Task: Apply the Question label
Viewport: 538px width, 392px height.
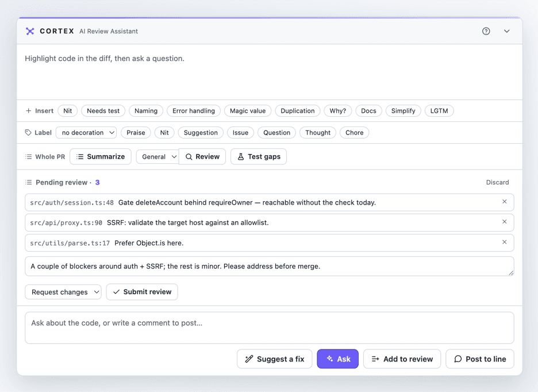Action: click(277, 133)
